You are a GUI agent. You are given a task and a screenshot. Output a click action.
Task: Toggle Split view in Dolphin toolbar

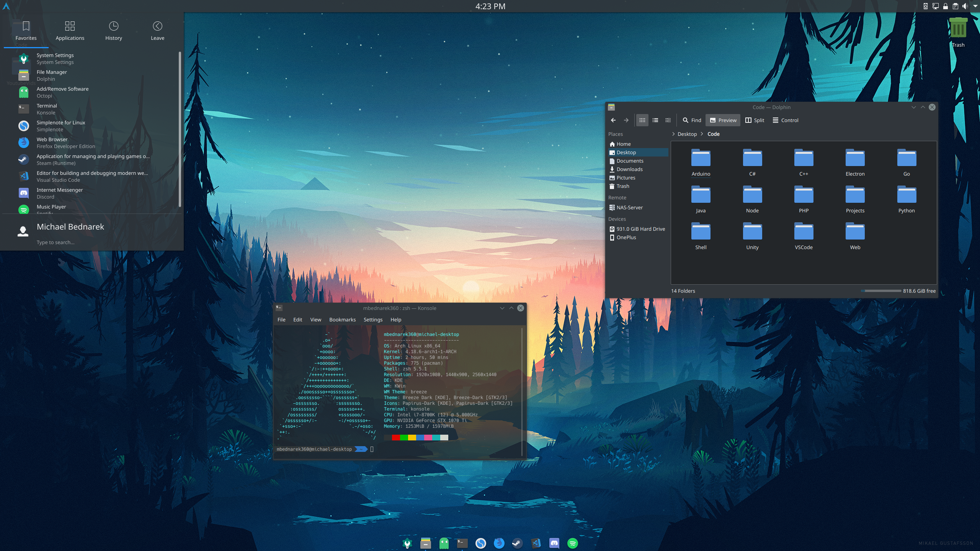(x=755, y=120)
